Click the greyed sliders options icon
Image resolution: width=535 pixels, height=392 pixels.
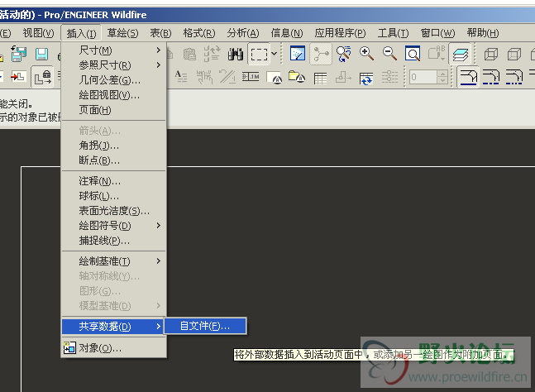(389, 77)
